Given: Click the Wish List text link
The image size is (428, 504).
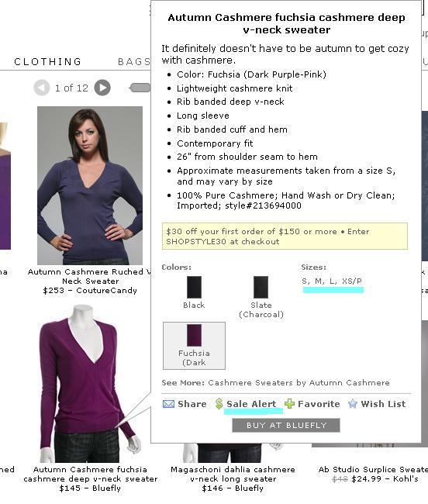Looking at the screenshot, I should point(383,404).
